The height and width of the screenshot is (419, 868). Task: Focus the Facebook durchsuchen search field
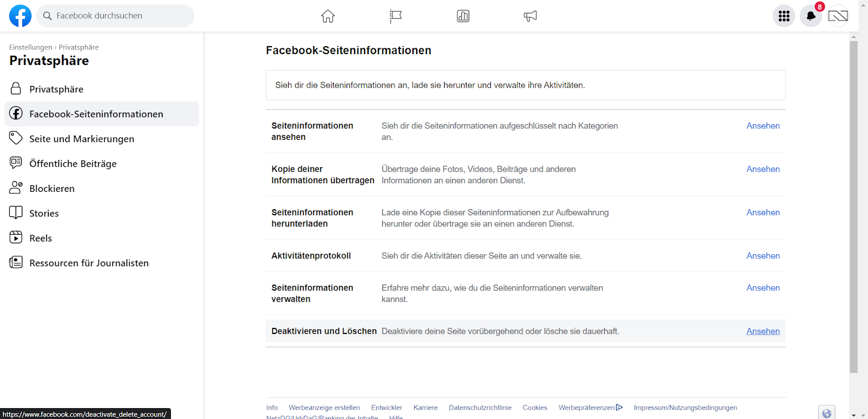pos(116,16)
